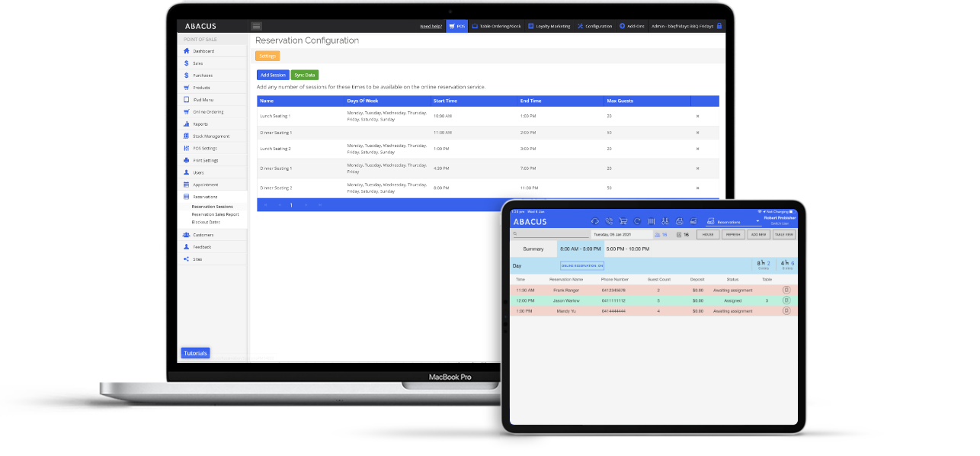Image resolution: width=980 pixels, height=456 pixels.
Task: Click the hamburger menu icon beside Abacus logo
Action: [256, 26]
